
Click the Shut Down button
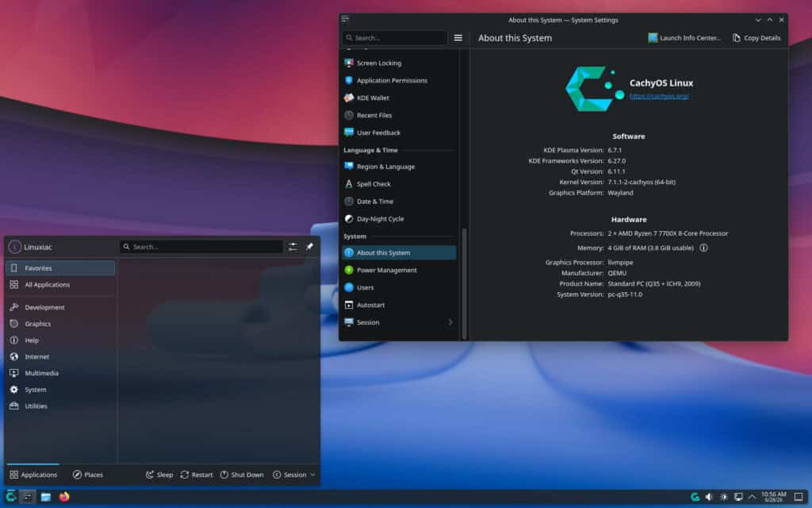[x=242, y=475]
